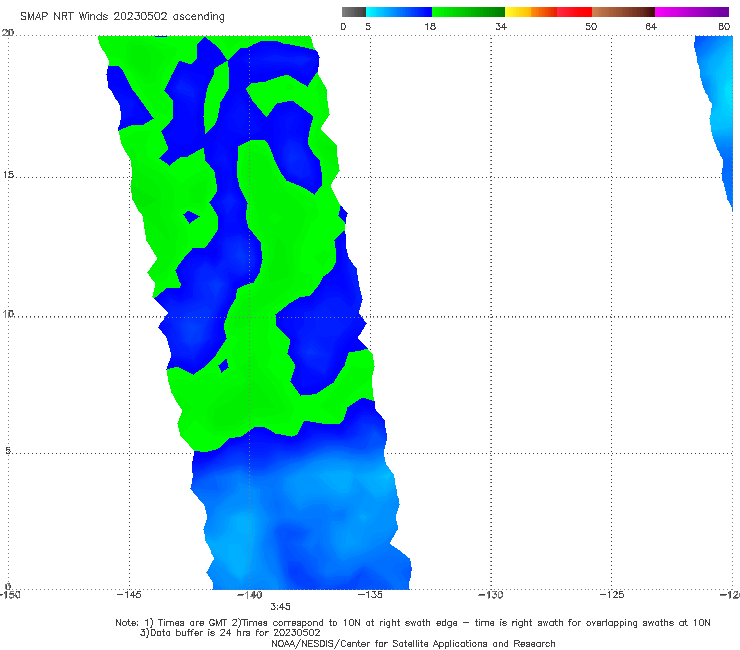
Task: Click the yellow-red 34-50 color bar segment
Action: coord(548,12)
